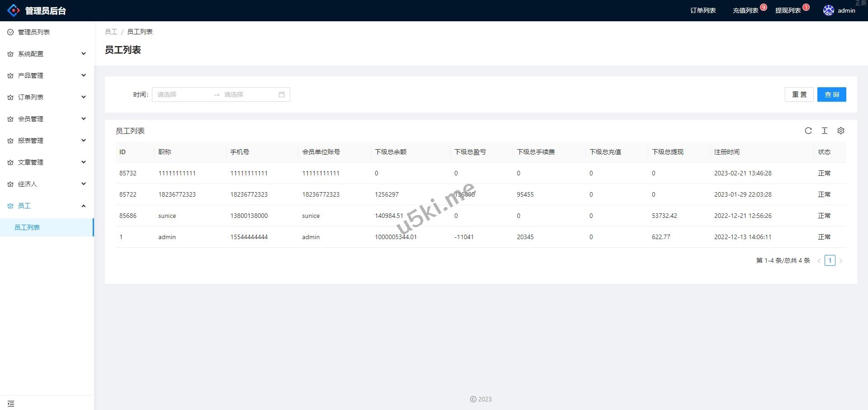Expand the 会员管理 menu
The width and height of the screenshot is (868, 410).
[x=47, y=119]
